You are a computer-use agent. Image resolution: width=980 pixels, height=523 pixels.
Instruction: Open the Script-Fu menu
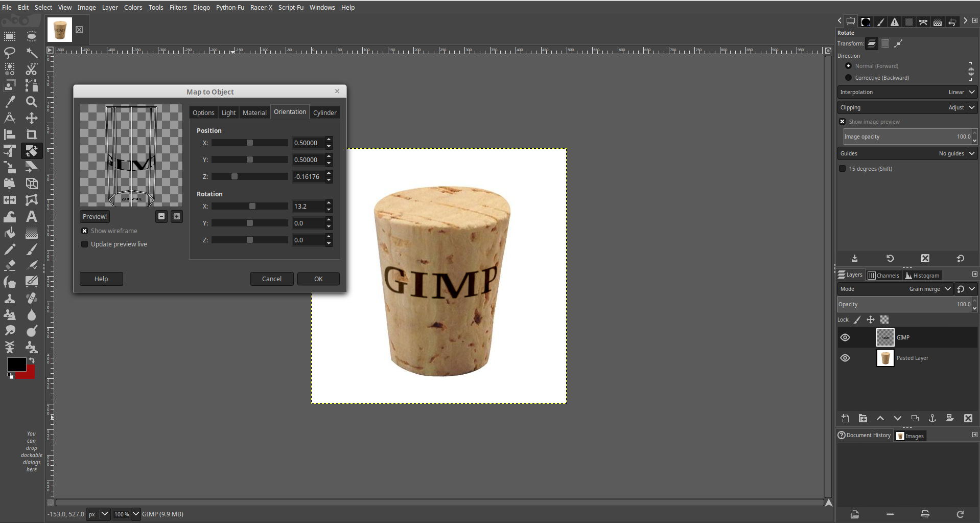pyautogui.click(x=291, y=7)
